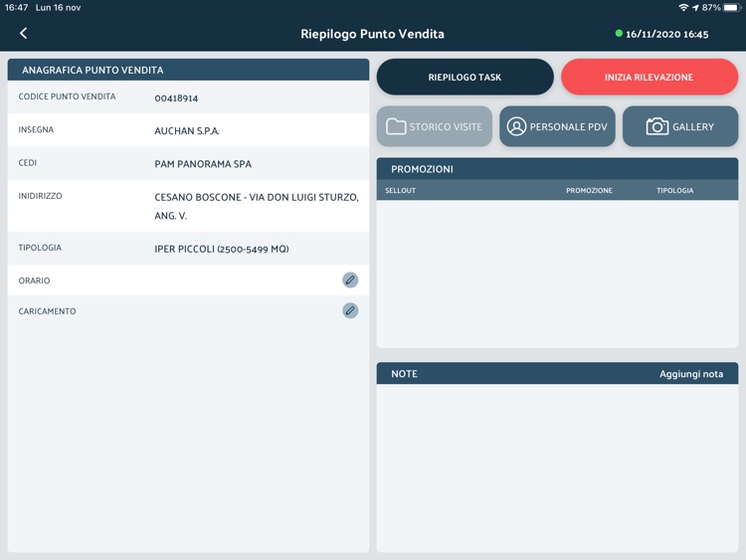Tap the 87% battery percentage
Screen dimensions: 746x560
tap(711, 8)
